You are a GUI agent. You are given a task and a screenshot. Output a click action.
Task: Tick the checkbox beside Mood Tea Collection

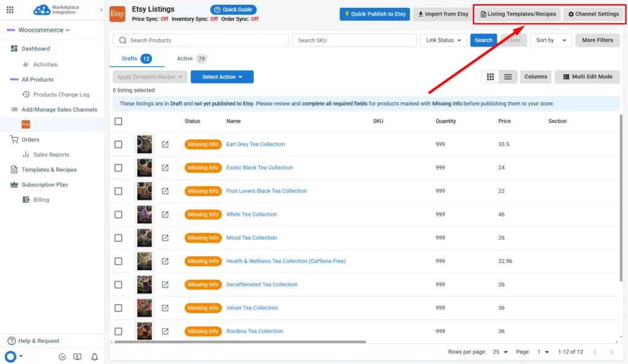pos(118,238)
